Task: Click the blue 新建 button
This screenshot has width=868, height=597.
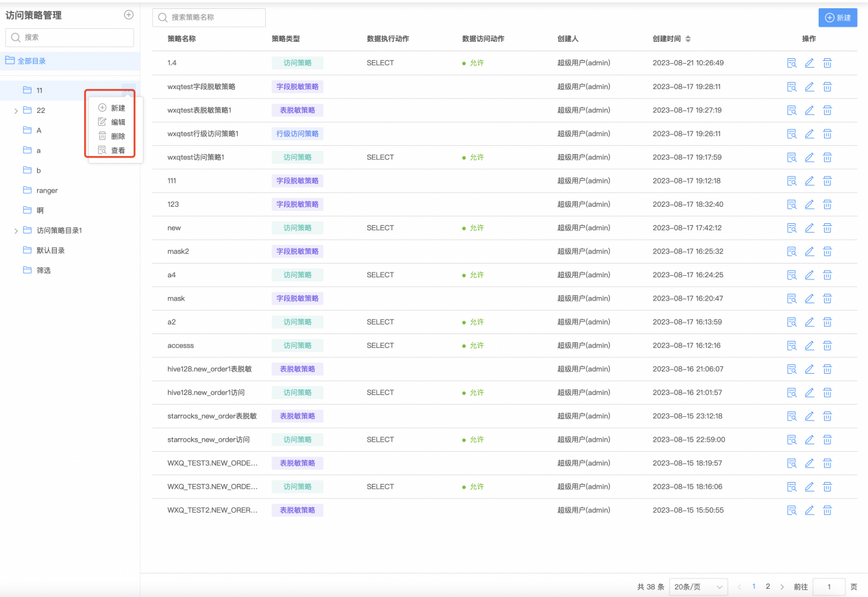Action: (x=838, y=18)
